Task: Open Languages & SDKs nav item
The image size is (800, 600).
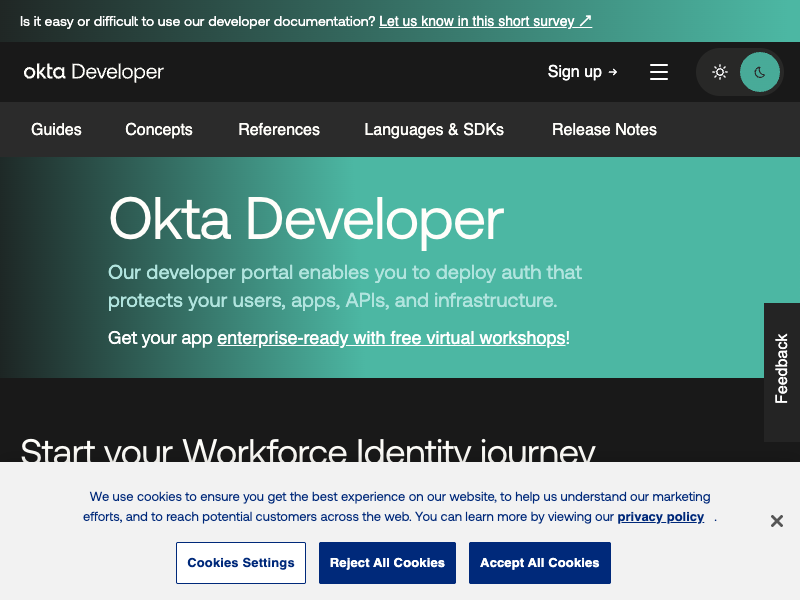Action: (x=434, y=130)
